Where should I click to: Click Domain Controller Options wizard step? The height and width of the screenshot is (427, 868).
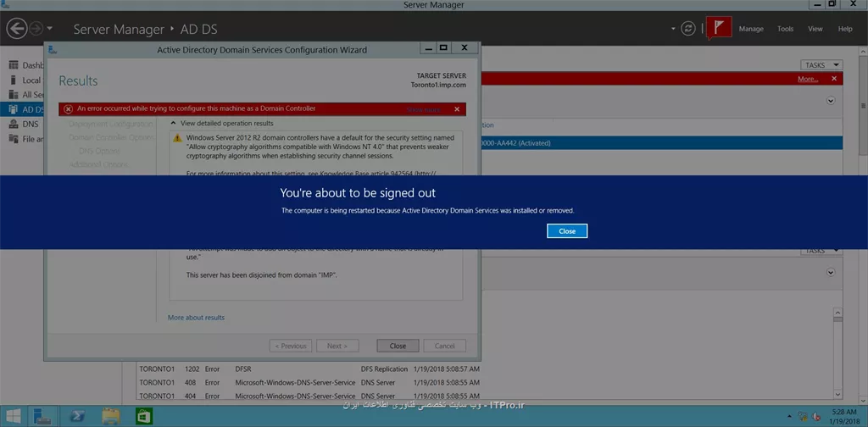(111, 137)
